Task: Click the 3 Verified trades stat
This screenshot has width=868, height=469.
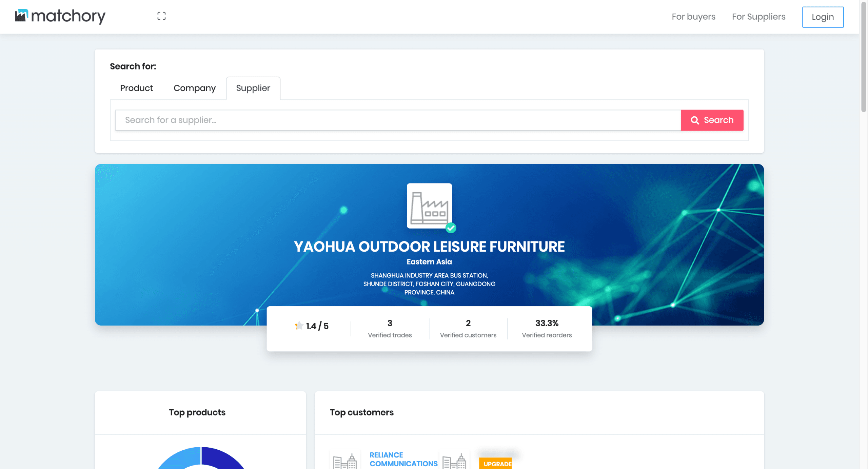Action: point(390,329)
